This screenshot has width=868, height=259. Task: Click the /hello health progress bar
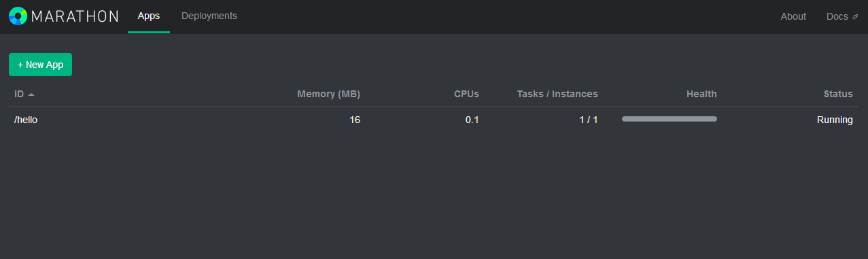click(x=670, y=119)
